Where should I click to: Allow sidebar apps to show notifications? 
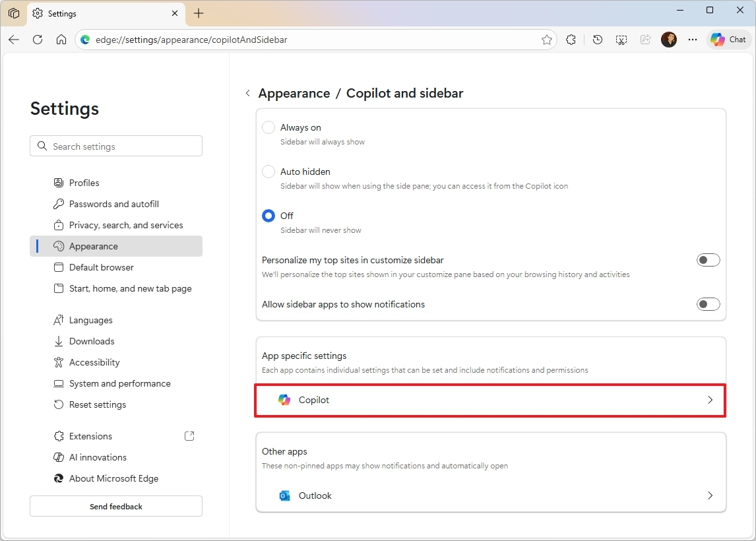coord(708,304)
